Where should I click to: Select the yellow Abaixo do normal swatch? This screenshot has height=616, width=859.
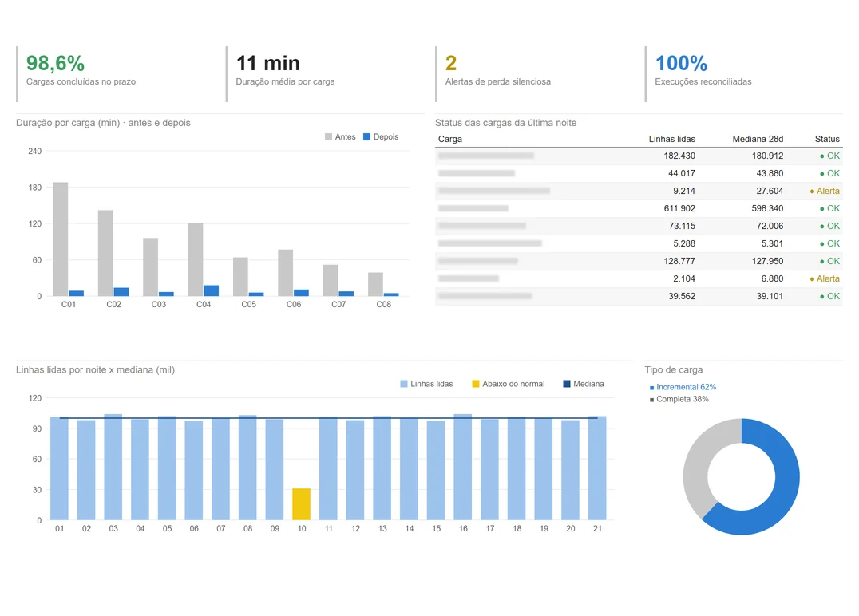pyautogui.click(x=476, y=384)
